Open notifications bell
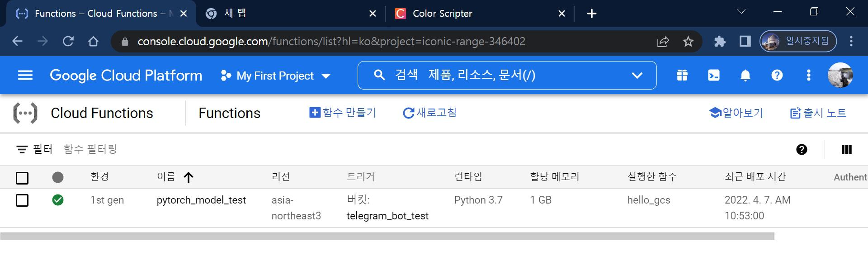Image resolution: width=868 pixels, height=275 pixels. [745, 76]
